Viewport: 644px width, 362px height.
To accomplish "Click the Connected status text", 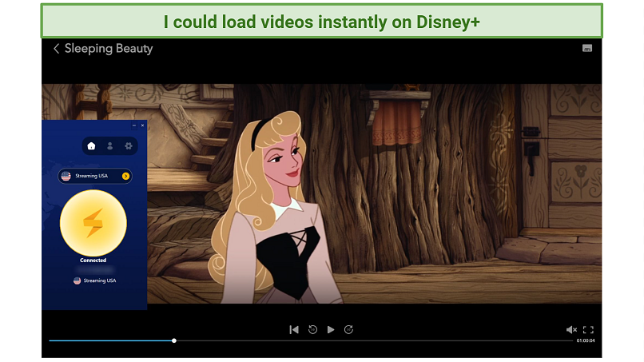I will pyautogui.click(x=93, y=260).
